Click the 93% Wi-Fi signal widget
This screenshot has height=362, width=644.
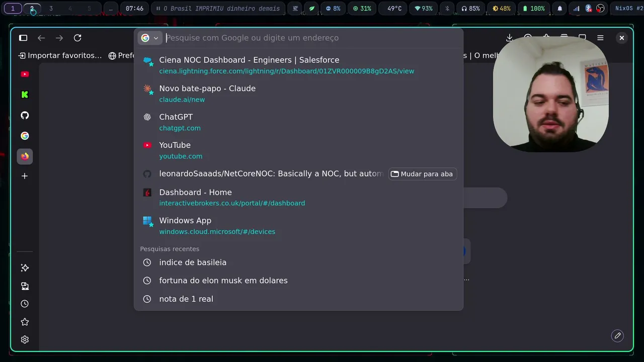coord(424,9)
